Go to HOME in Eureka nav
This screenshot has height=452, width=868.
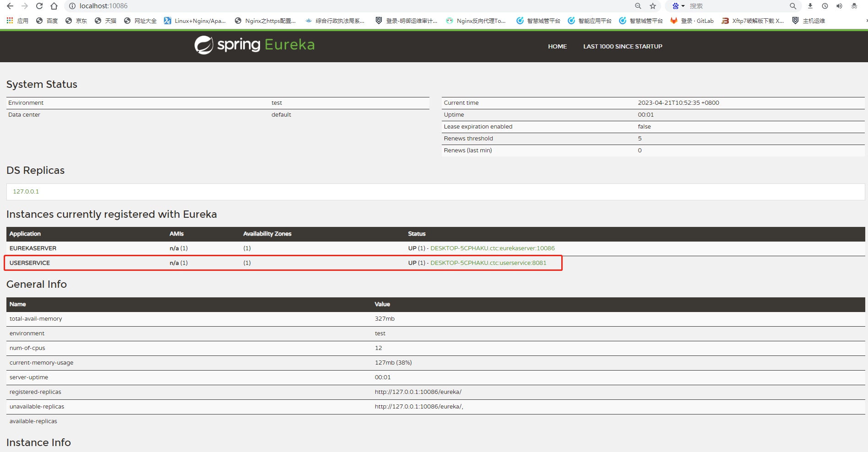557,47
